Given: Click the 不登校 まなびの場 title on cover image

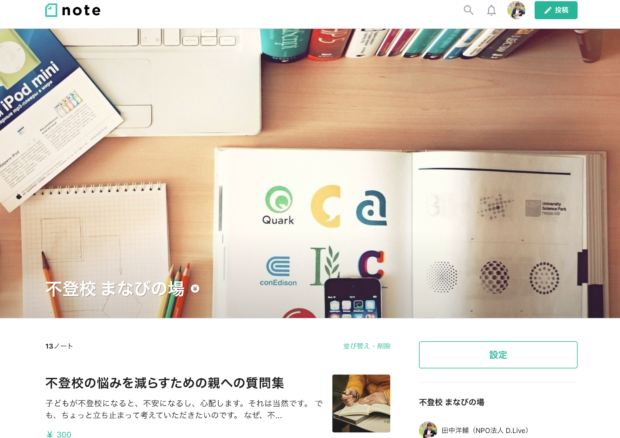Looking at the screenshot, I should point(115,289).
